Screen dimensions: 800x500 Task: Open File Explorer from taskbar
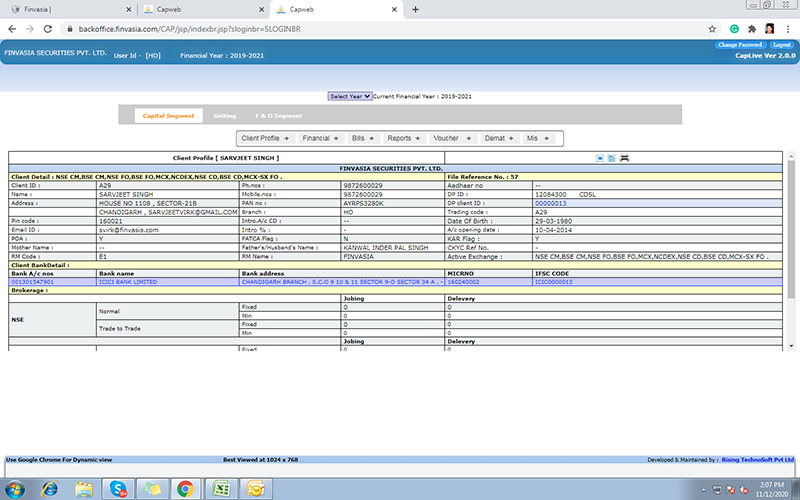(x=84, y=489)
